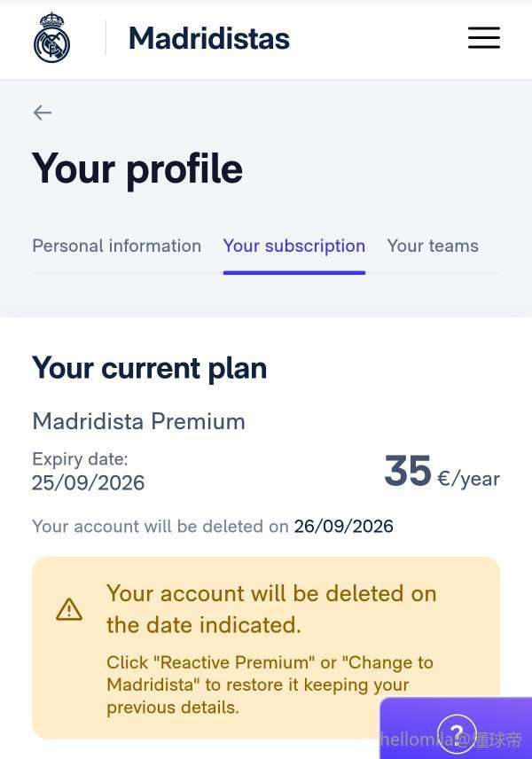Click the 'Reactive Premium' instruction text
The height and width of the screenshot is (759, 532).
coord(270,685)
